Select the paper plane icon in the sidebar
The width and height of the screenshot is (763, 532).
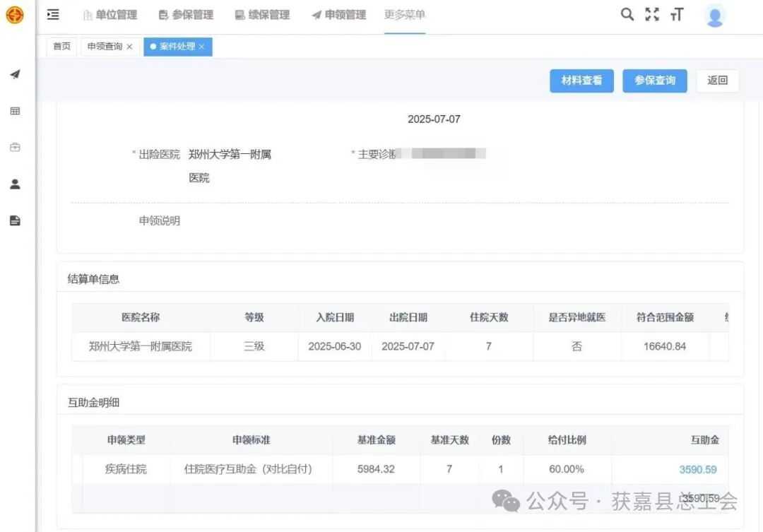coord(14,74)
